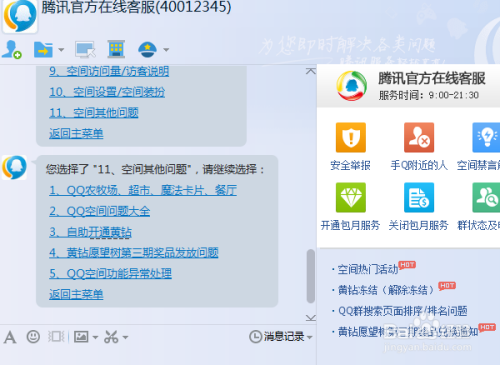The height and width of the screenshot is (365, 500).
Task: Open link 10、空间设置/空间装扮
Action: click(x=107, y=92)
